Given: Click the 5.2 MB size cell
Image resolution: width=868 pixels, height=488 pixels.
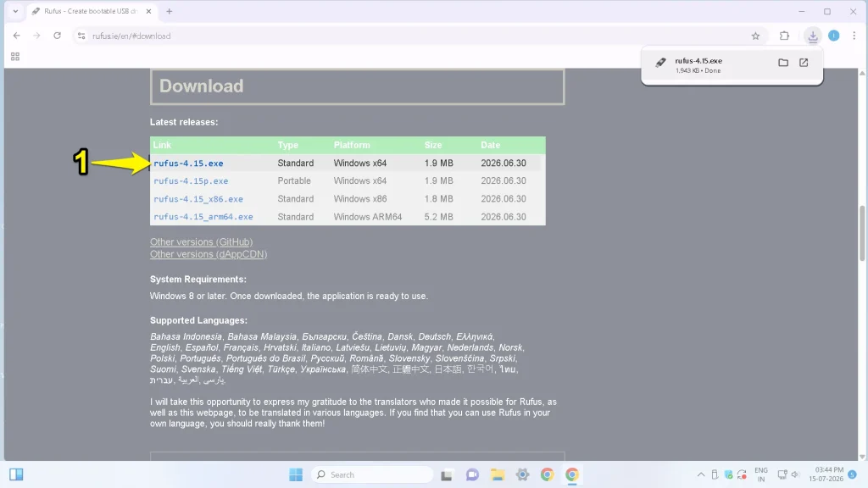Looking at the screenshot, I should [438, 217].
